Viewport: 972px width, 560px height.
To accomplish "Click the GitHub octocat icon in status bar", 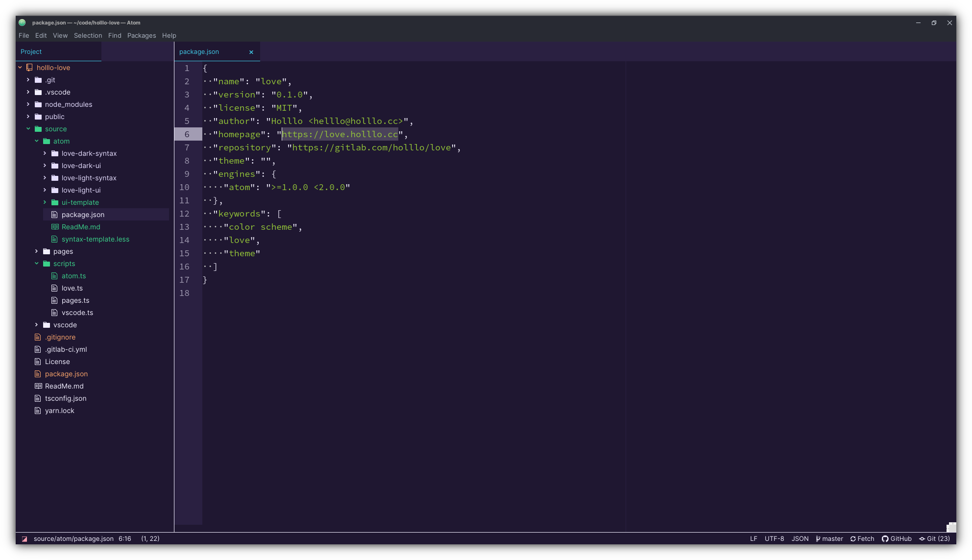I will pyautogui.click(x=885, y=539).
